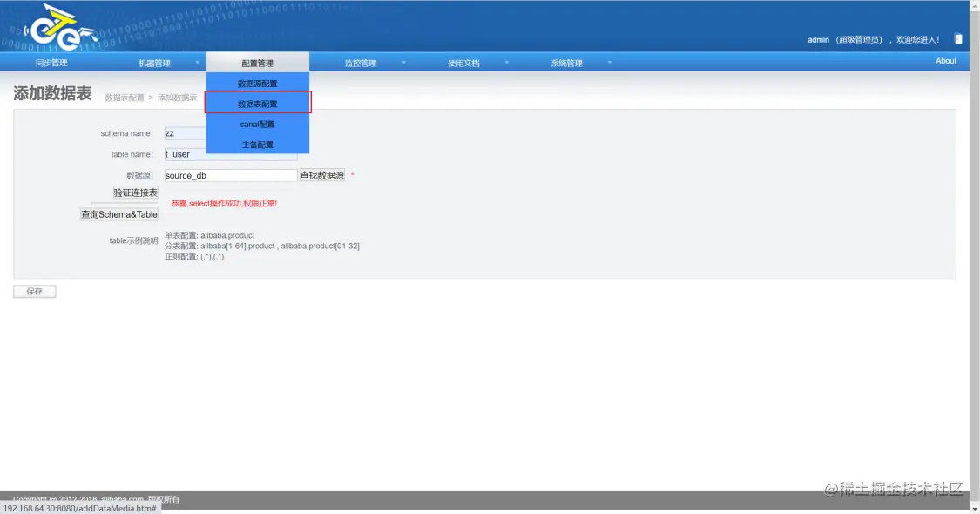Open the 同步管理 menu
The width and height of the screenshot is (980, 514).
coord(51,63)
